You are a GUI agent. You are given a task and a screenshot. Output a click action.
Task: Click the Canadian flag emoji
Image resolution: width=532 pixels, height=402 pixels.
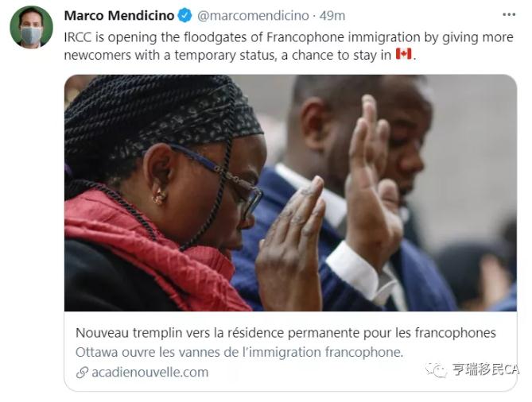[x=404, y=54]
